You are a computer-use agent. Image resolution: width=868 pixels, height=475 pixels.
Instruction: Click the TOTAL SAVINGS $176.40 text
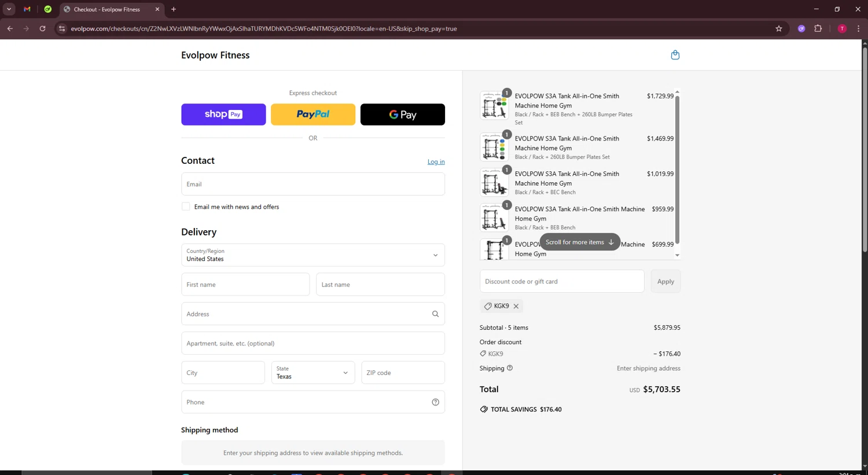tap(526, 409)
